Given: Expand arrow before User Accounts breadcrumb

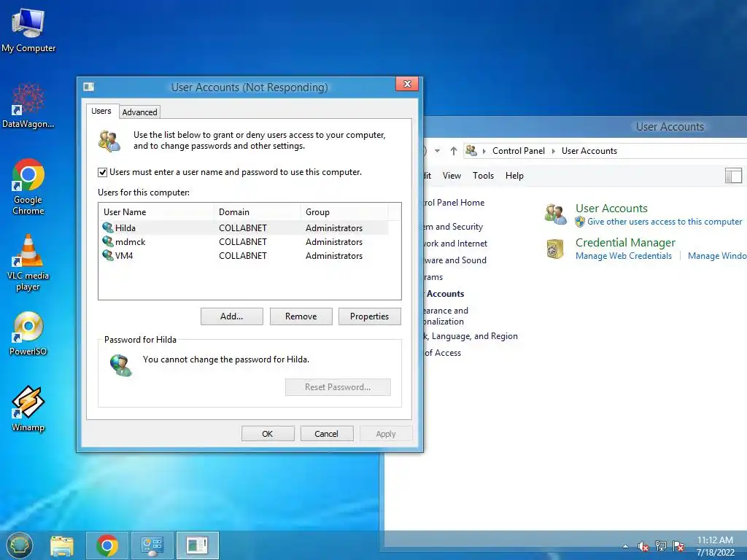Looking at the screenshot, I should (553, 151).
